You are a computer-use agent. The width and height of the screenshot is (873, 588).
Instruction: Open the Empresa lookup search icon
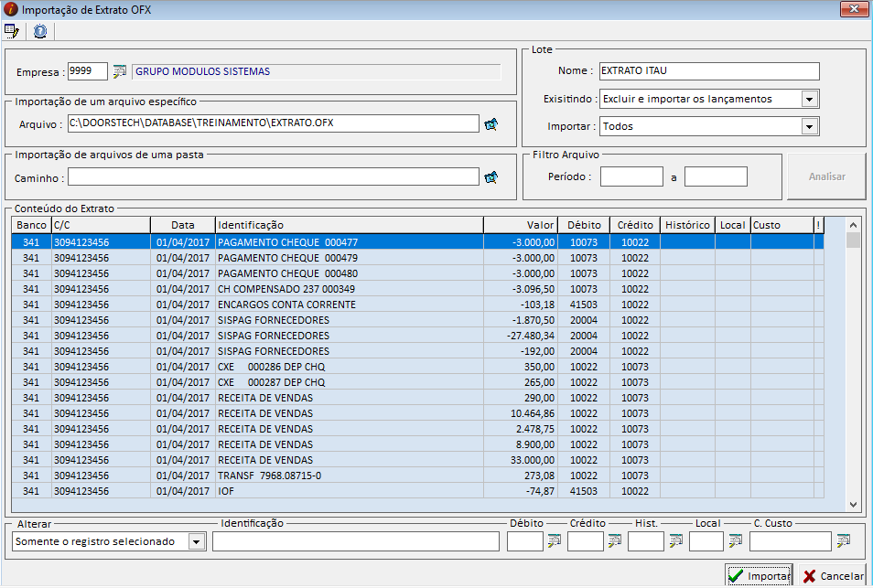pos(119,71)
